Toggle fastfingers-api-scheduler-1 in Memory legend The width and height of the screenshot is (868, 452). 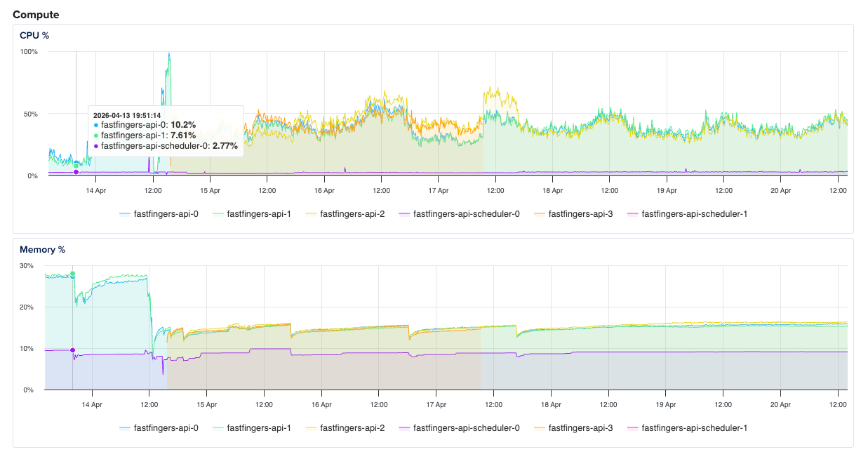tap(687, 427)
